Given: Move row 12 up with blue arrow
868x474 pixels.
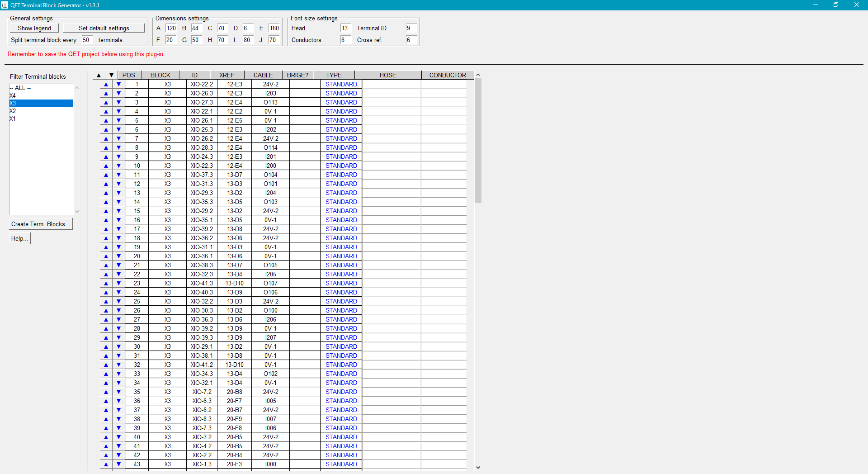Looking at the screenshot, I should [106, 184].
